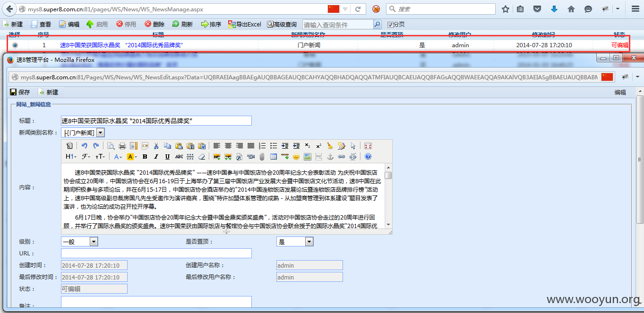Bookmark this page with star icon

[506, 9]
